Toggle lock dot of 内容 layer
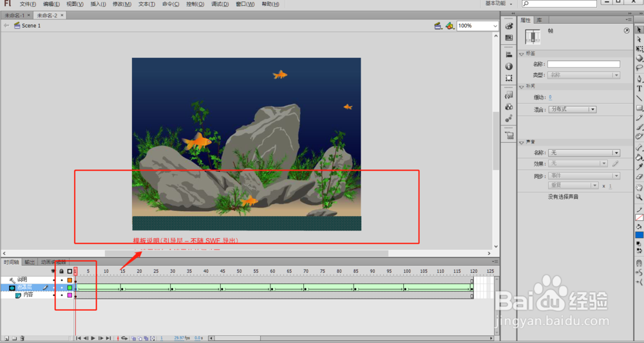Viewport: 644px width, 343px height. tap(62, 295)
